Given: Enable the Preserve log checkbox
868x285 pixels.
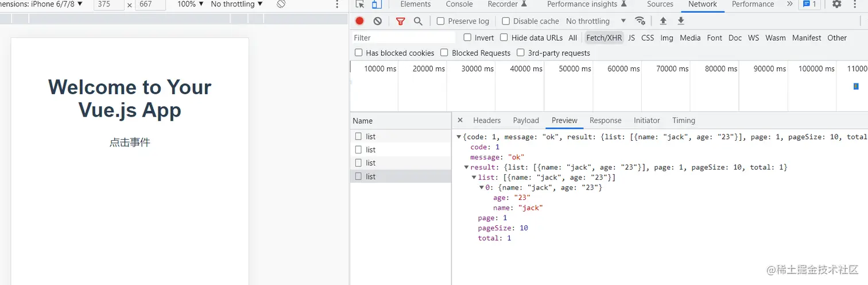Looking at the screenshot, I should (x=440, y=21).
